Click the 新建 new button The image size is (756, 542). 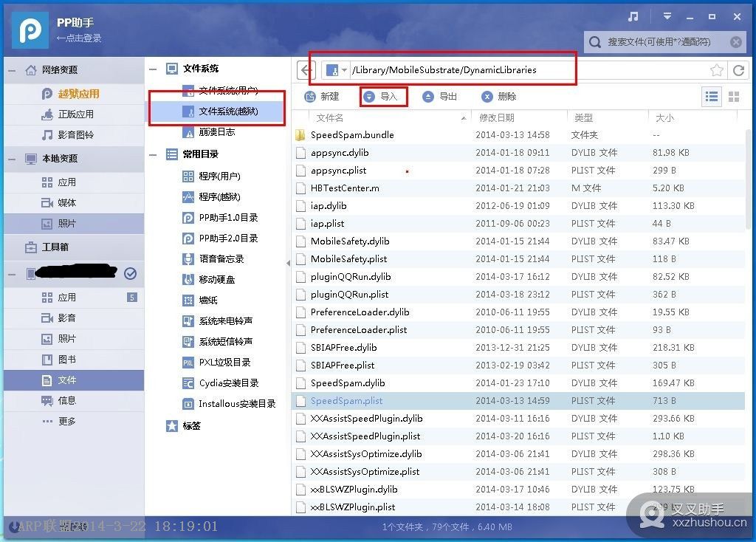[322, 97]
